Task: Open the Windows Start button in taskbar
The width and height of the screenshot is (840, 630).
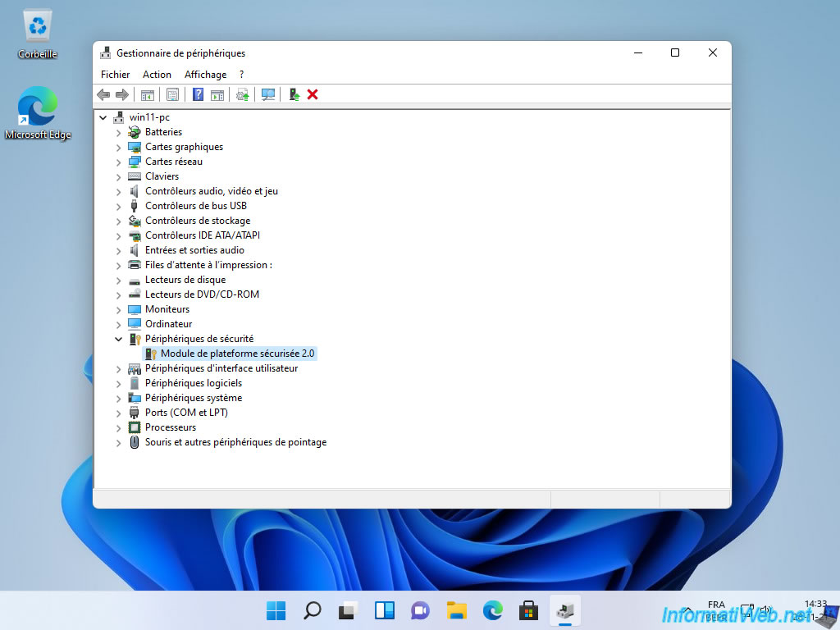Action: pyautogui.click(x=276, y=610)
